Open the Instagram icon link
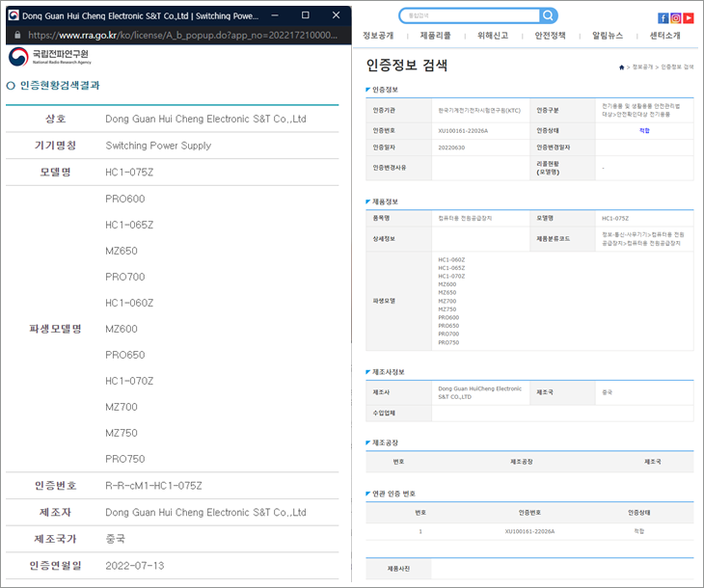The width and height of the screenshot is (704, 588). tap(675, 18)
